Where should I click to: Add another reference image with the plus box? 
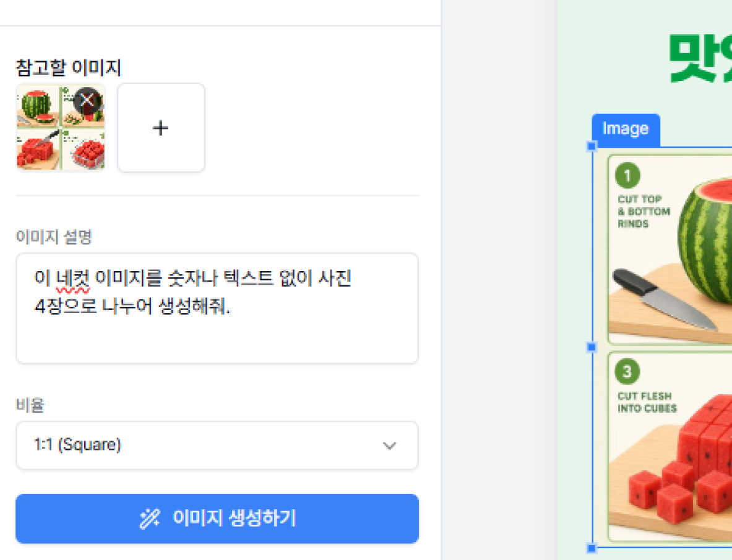coord(161,127)
